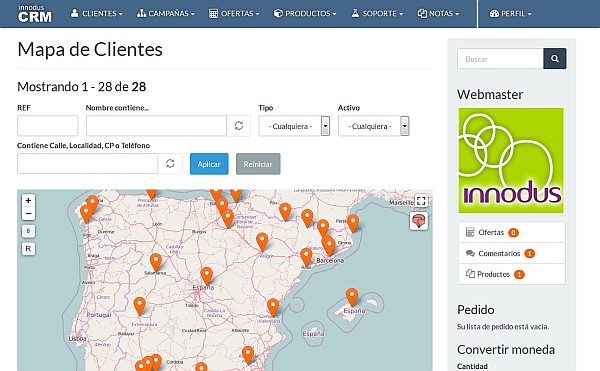Zoom in on the map

point(28,200)
